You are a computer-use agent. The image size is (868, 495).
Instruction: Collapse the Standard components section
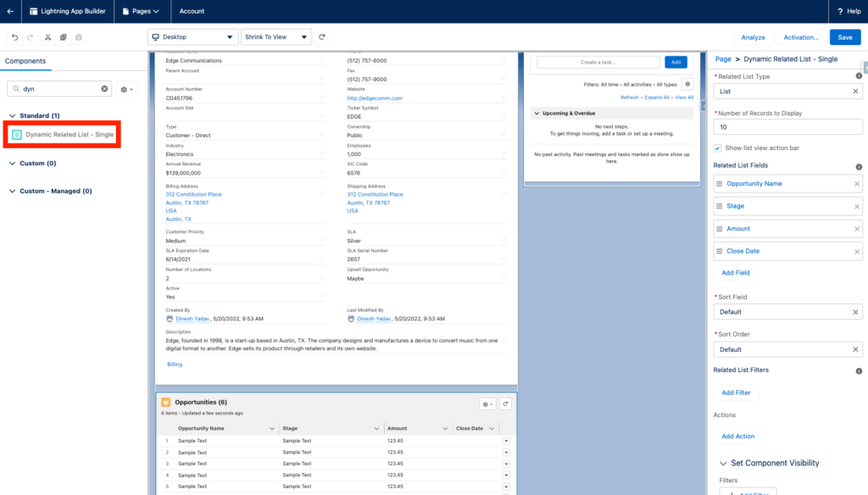point(12,116)
